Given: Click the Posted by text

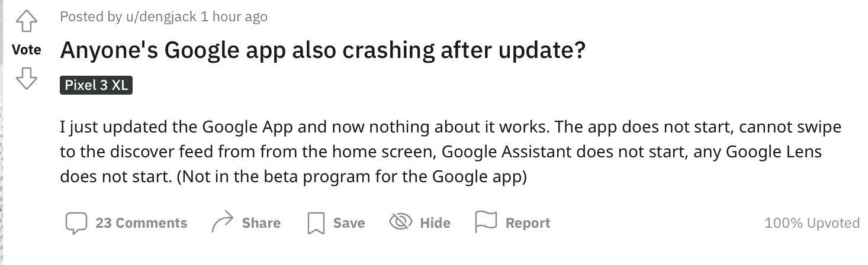Looking at the screenshot, I should click(x=91, y=17).
